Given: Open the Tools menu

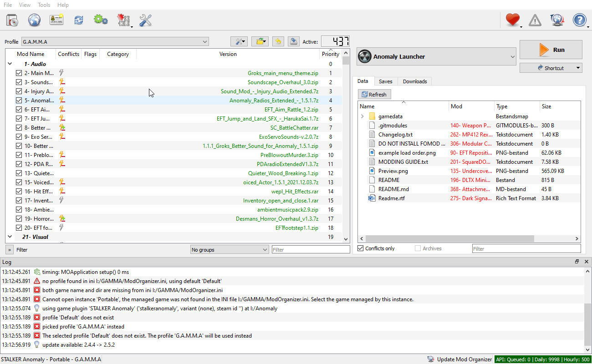Looking at the screenshot, I should click(44, 5).
